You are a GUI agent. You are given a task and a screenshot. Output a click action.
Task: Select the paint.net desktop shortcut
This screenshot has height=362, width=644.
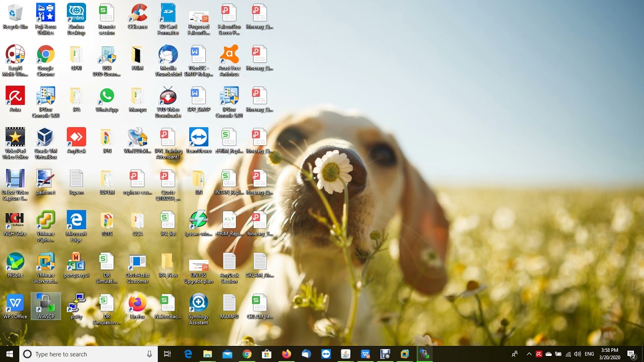(46, 182)
